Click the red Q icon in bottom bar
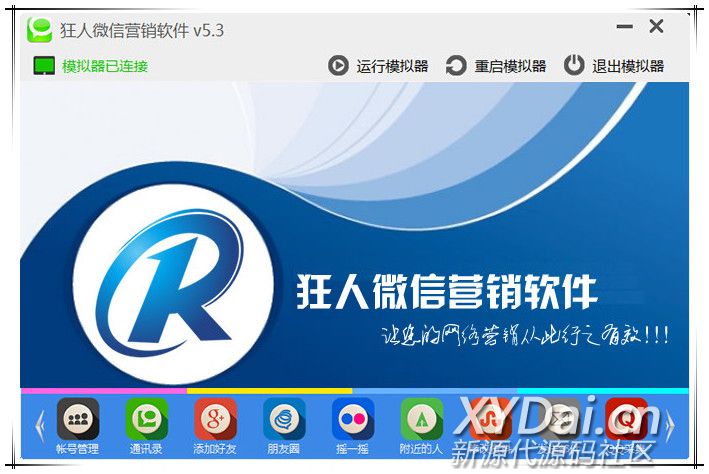 627,419
